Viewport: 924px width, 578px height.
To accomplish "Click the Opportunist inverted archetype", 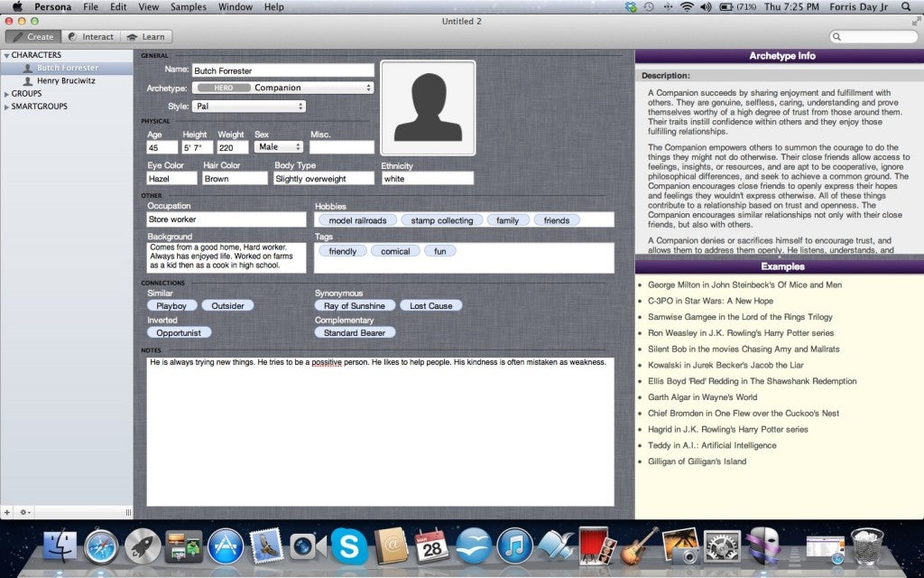I will click(x=179, y=332).
